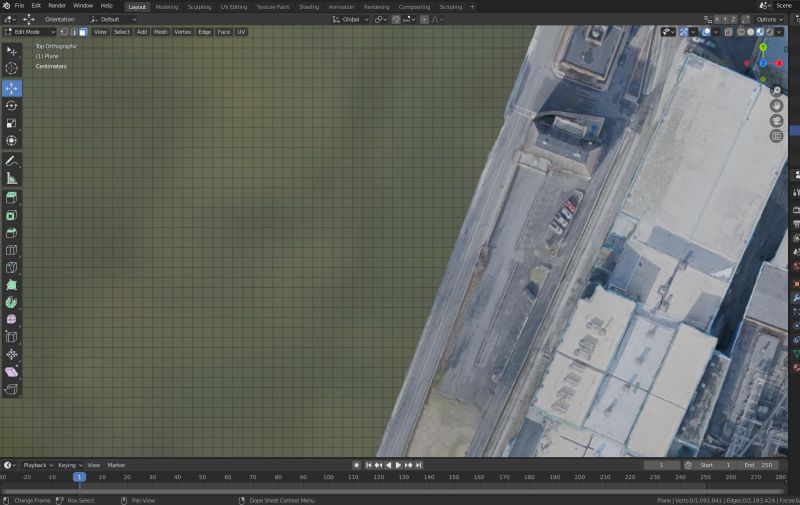Image resolution: width=800 pixels, height=505 pixels.
Task: Switch to the Modeling workspace tab
Action: click(167, 7)
